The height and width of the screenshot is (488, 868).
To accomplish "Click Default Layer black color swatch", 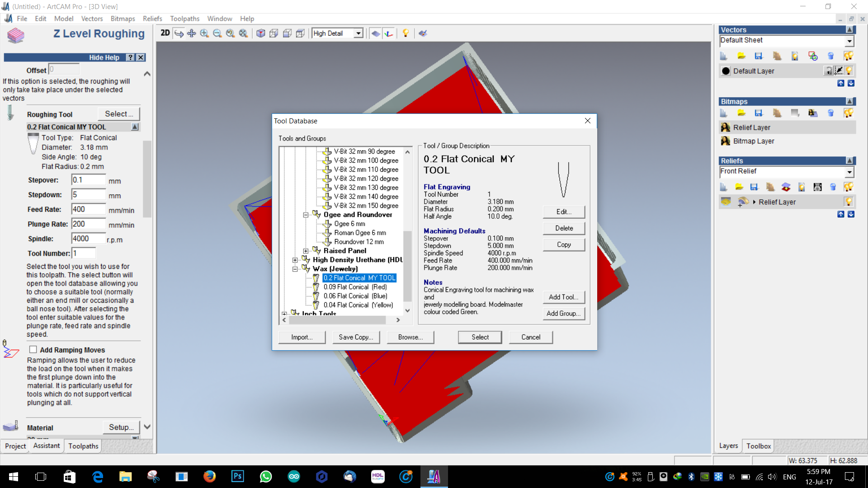I will point(726,71).
